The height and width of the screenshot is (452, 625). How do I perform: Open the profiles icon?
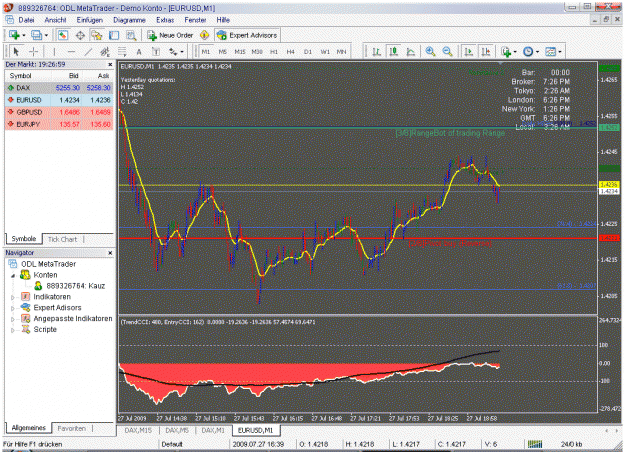click(x=36, y=35)
